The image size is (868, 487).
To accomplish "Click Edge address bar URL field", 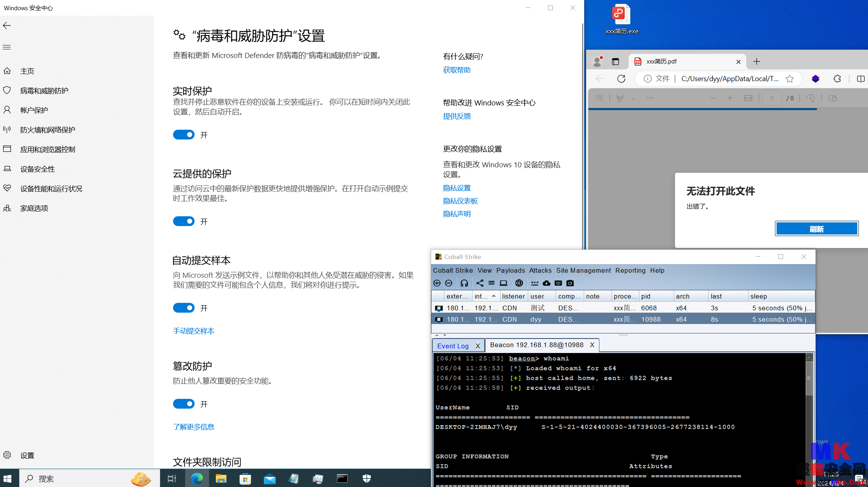I will tap(730, 79).
